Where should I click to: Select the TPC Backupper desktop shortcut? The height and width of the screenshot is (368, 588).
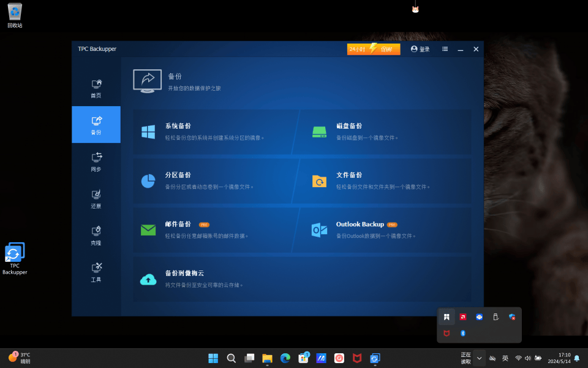[15, 259]
